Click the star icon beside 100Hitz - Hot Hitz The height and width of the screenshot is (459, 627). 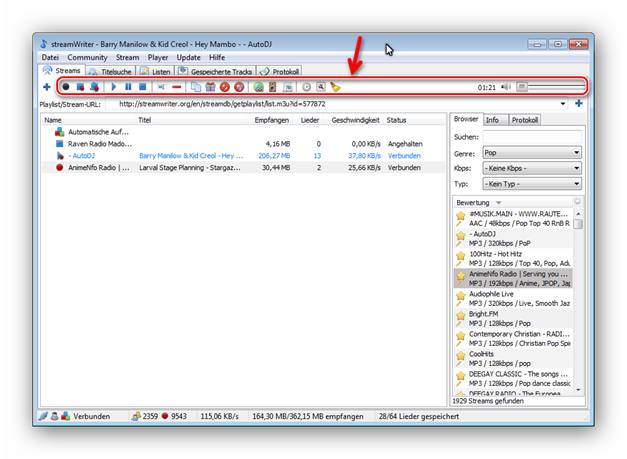(461, 255)
